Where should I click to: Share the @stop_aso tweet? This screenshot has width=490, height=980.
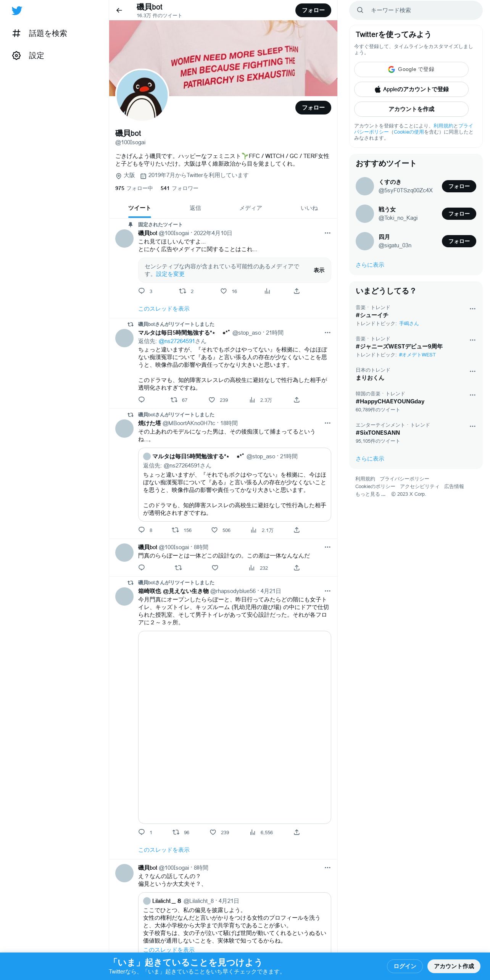tap(297, 400)
